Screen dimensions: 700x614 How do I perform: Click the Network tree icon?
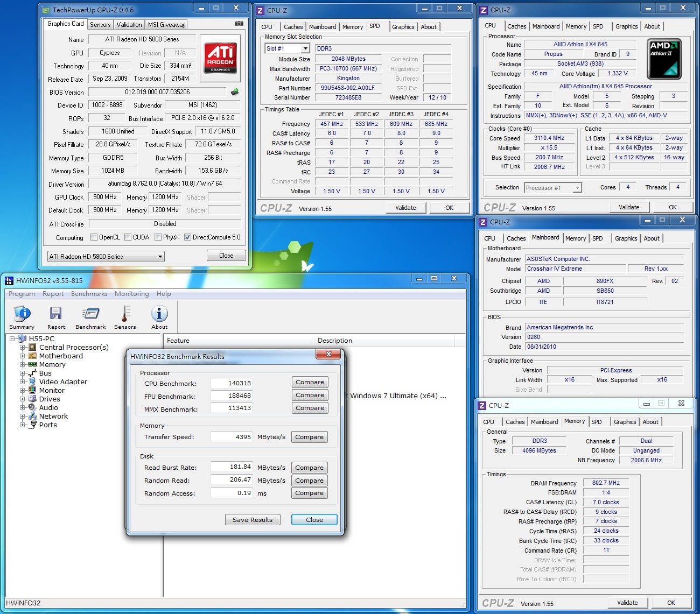(32, 416)
